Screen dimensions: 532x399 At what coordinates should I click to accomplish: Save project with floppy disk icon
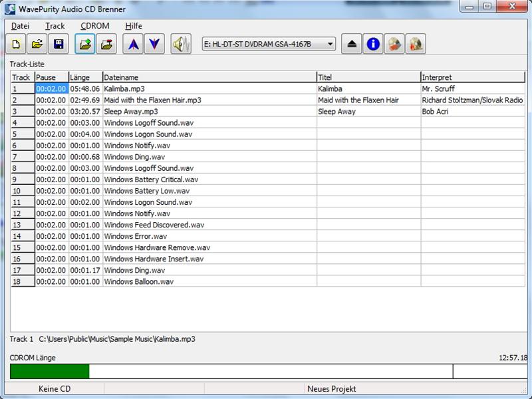point(59,44)
